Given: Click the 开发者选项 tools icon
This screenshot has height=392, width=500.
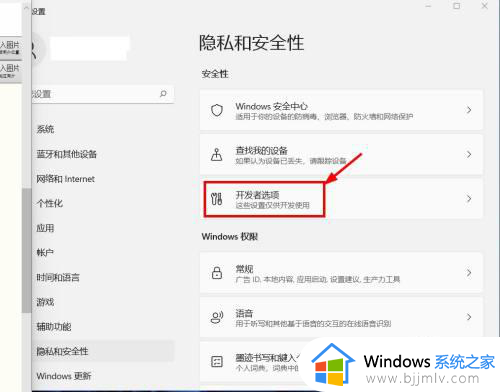Looking at the screenshot, I should click(216, 199).
